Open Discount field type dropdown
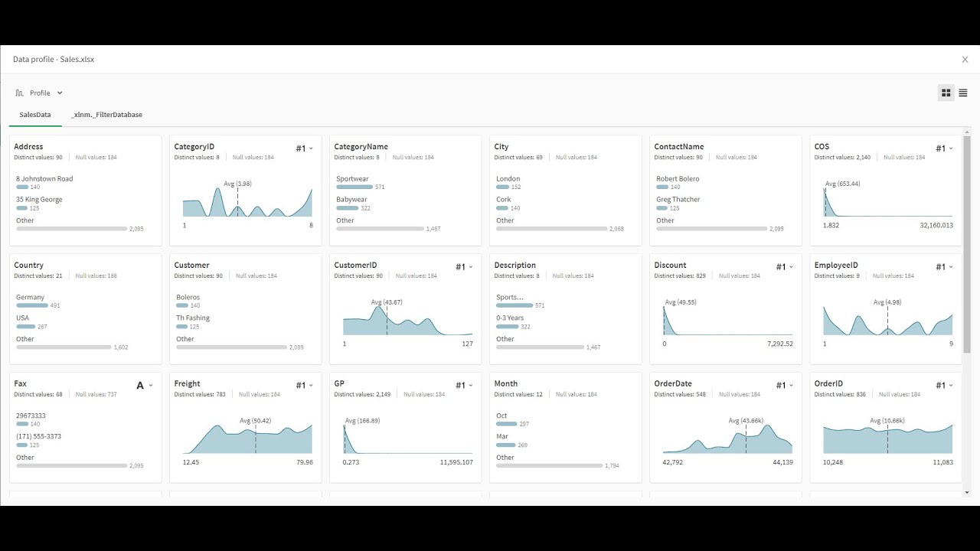This screenshot has width=980, height=551. pyautogui.click(x=785, y=267)
